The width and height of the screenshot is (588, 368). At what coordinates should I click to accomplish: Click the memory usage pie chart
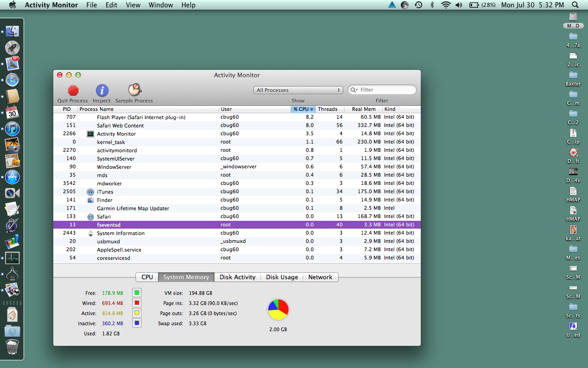(x=278, y=310)
